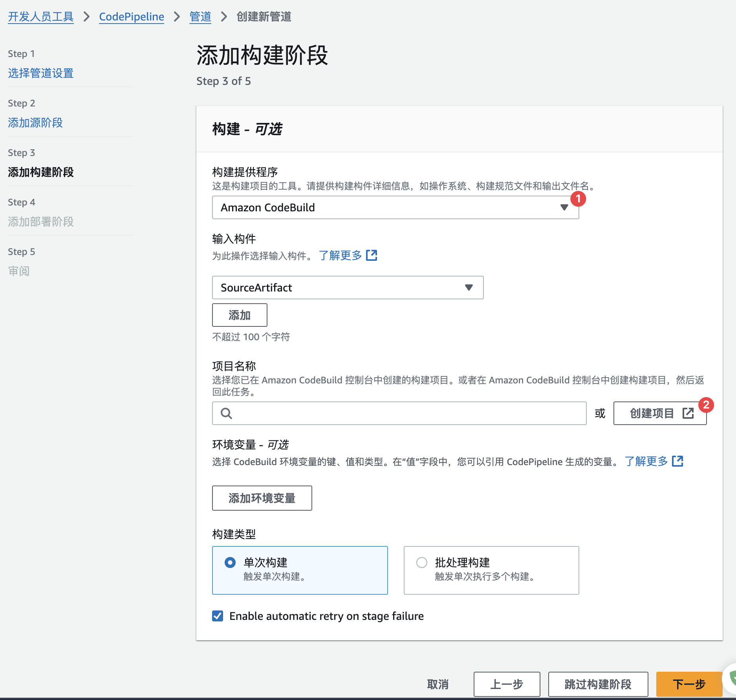Click the 创建新管道 breadcrumb text
736x700 pixels.
[x=264, y=16]
